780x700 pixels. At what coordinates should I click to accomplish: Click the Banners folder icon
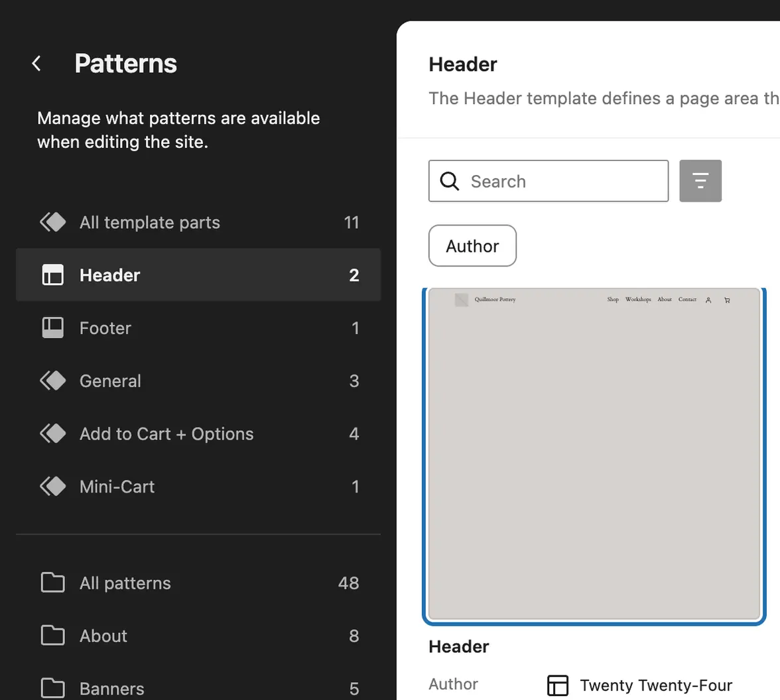[x=53, y=689]
